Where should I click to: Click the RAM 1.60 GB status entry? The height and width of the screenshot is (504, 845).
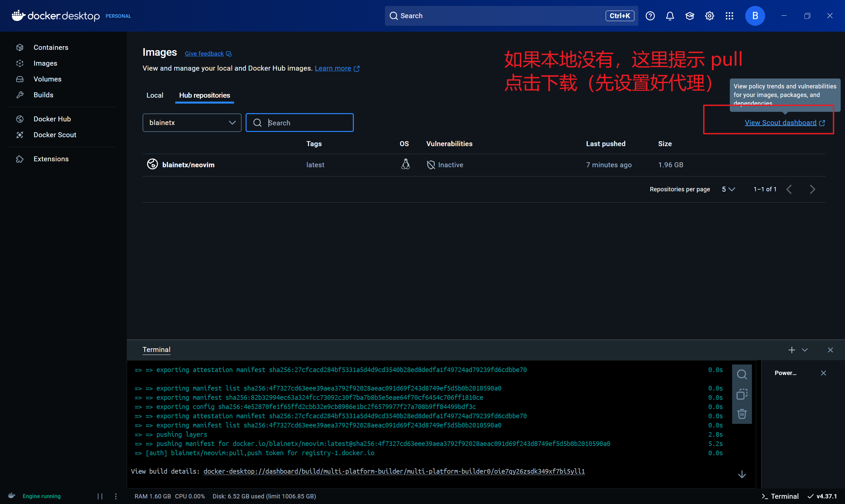pyautogui.click(x=152, y=496)
